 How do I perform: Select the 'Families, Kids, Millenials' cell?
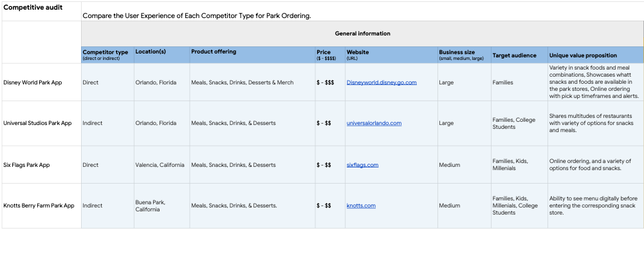[x=520, y=165]
